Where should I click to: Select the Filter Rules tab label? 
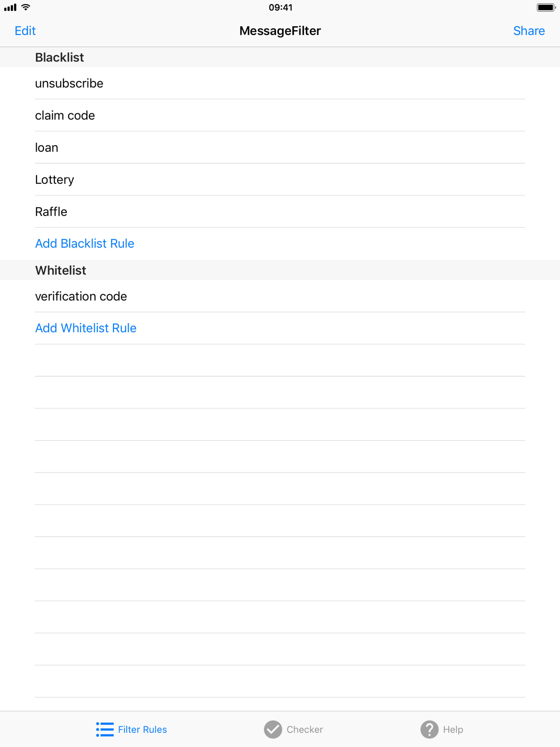(142, 730)
